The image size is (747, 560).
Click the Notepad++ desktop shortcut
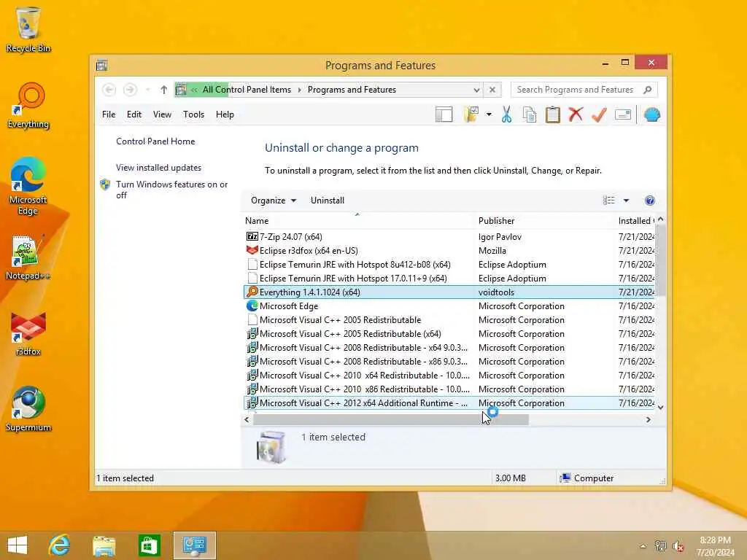point(28,257)
